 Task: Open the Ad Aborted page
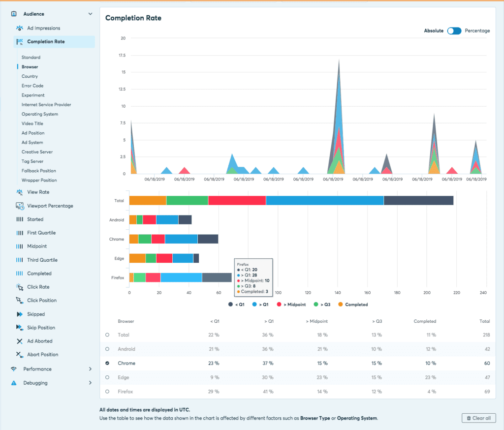40,341
